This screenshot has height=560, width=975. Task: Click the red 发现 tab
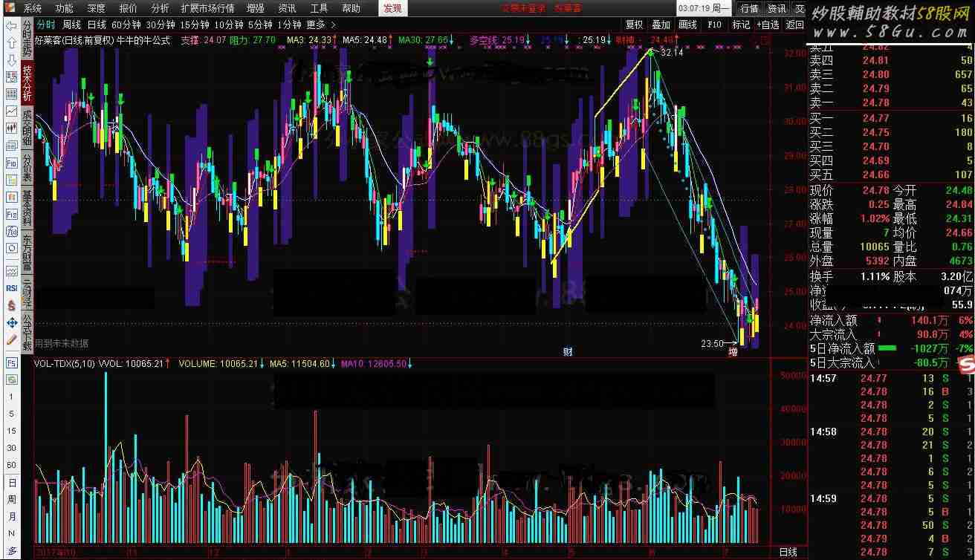(x=392, y=8)
